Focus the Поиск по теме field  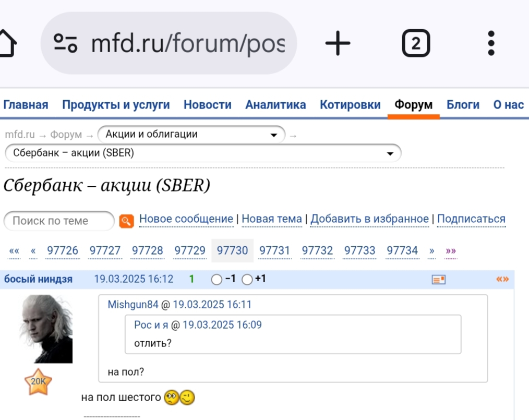pyautogui.click(x=59, y=221)
